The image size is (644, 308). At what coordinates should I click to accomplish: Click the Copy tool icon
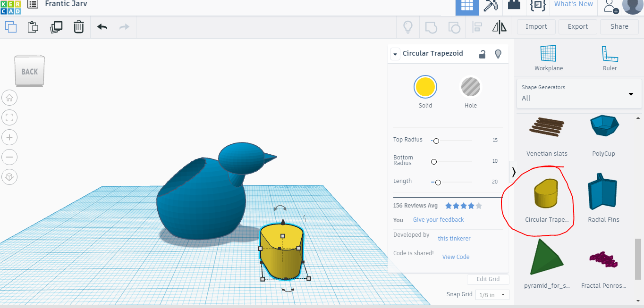click(x=10, y=27)
